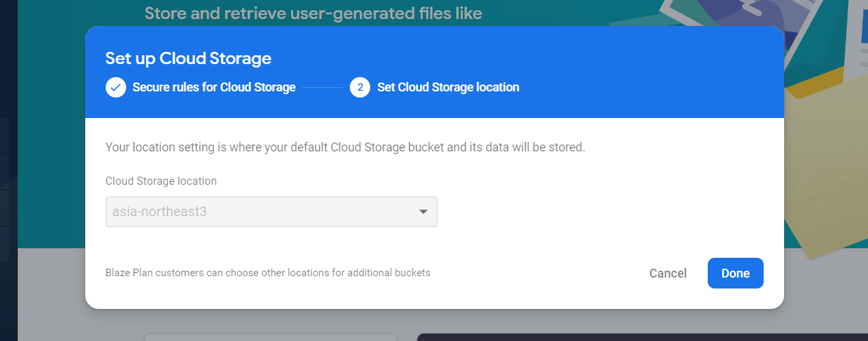This screenshot has width=868, height=341.
Task: Click the light card below the dialog
Action: click(x=271, y=337)
